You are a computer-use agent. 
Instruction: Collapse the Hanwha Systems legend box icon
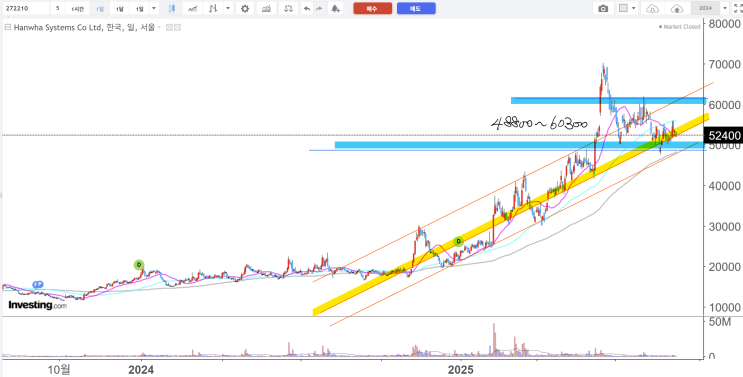tap(7, 27)
